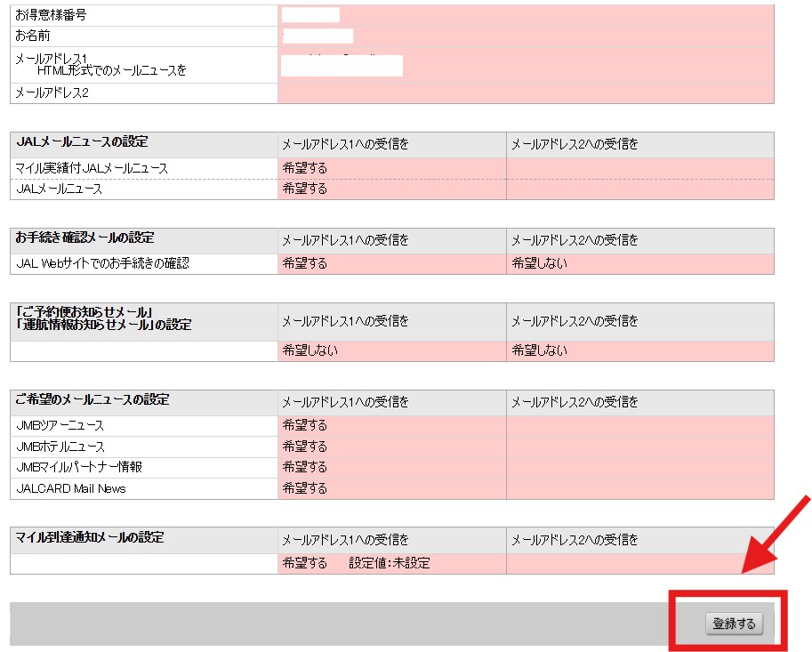The image size is (812, 652).
Task: Click the 設定値:未設定 text
Action: pos(390,563)
